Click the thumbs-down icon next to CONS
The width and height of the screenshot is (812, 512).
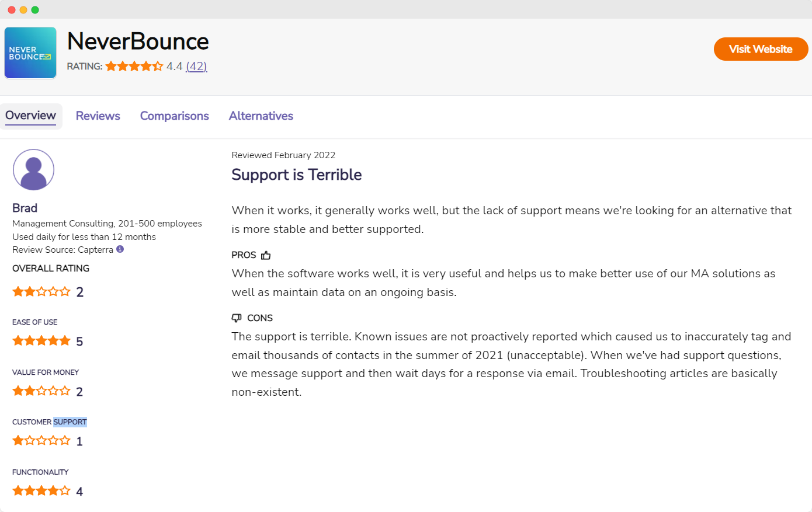tap(237, 318)
